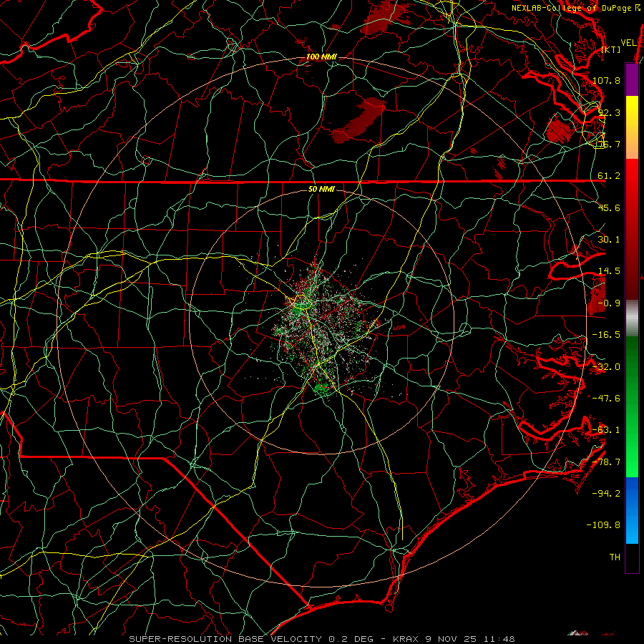Click the 45.6 legend value

(609, 208)
